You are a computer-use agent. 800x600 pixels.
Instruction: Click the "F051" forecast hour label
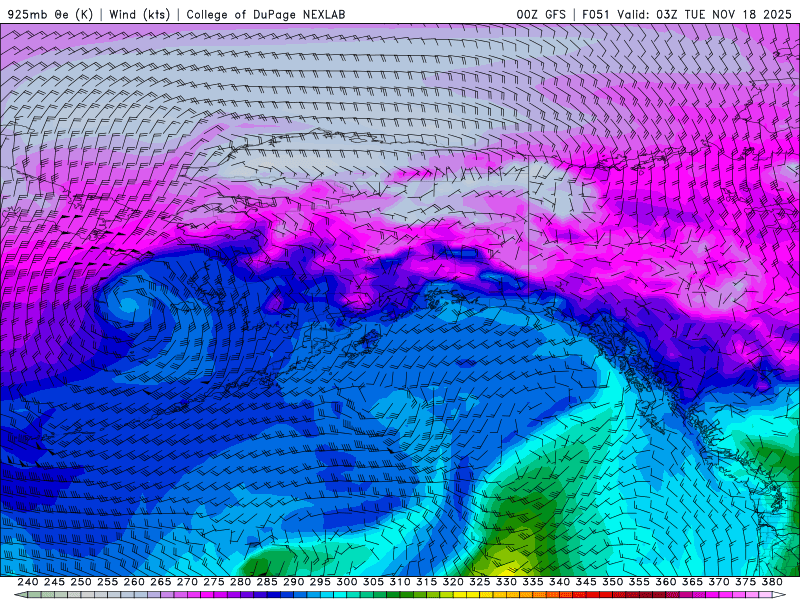(x=595, y=14)
